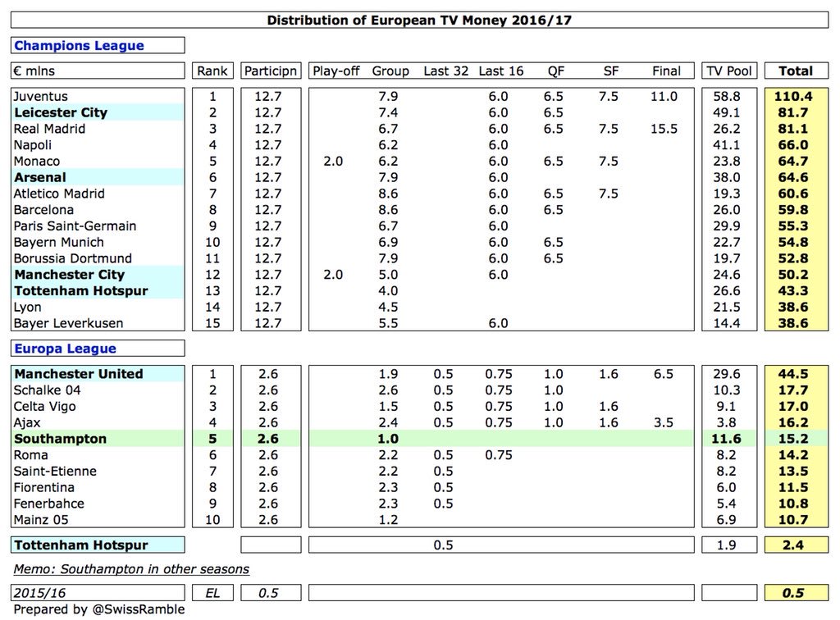Select the 'Barcelona' team name
Image resolution: width=840 pixels, height=620 pixels.
tap(43, 210)
